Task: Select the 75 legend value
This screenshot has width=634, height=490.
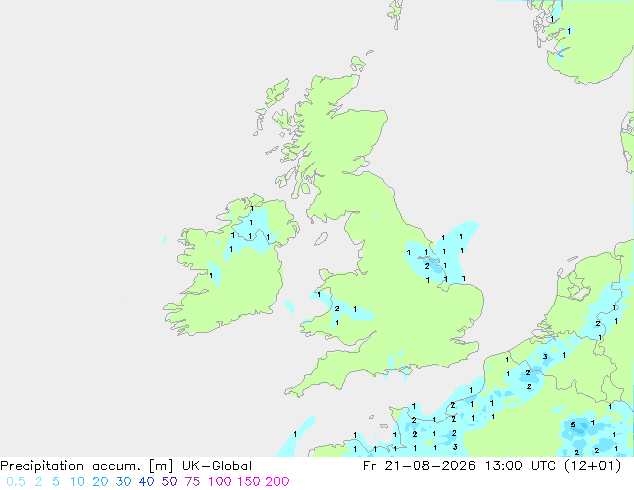Action: coord(192,482)
